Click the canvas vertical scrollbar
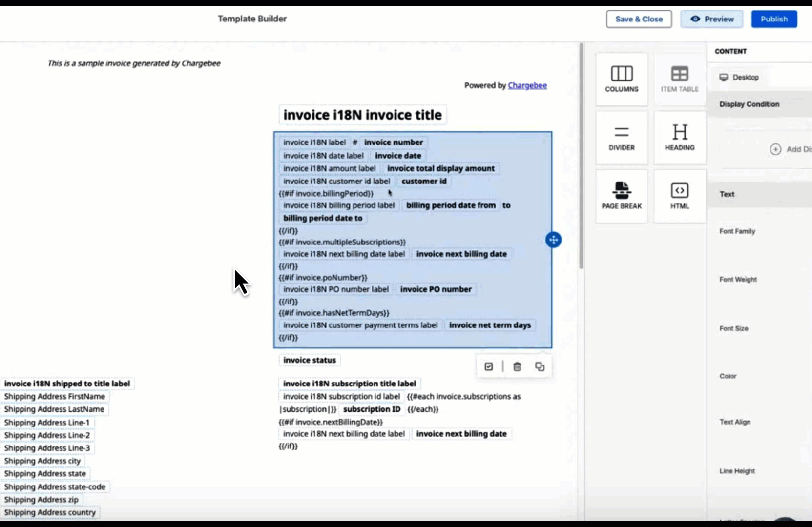 click(581, 156)
